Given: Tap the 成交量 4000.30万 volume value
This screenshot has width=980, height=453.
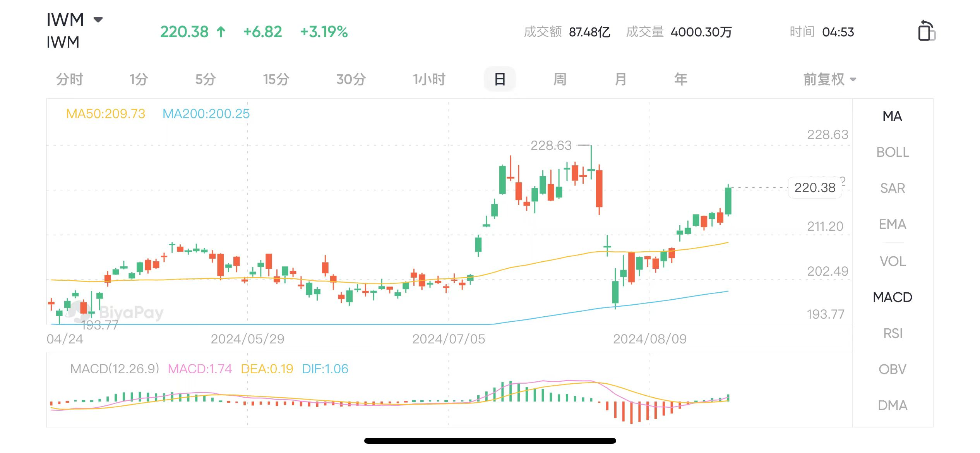Looking at the screenshot, I should (x=679, y=32).
